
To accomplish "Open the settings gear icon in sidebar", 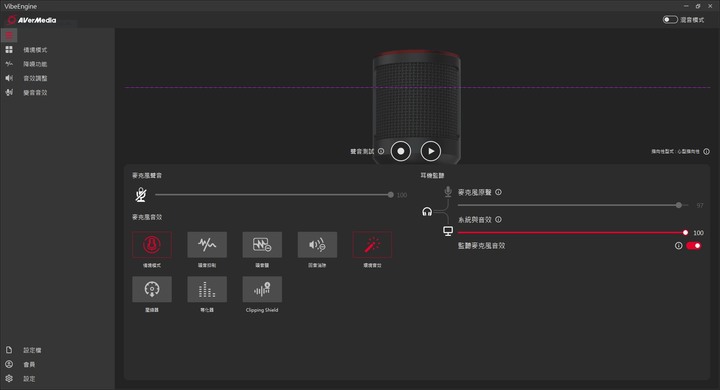I will pos(9,379).
